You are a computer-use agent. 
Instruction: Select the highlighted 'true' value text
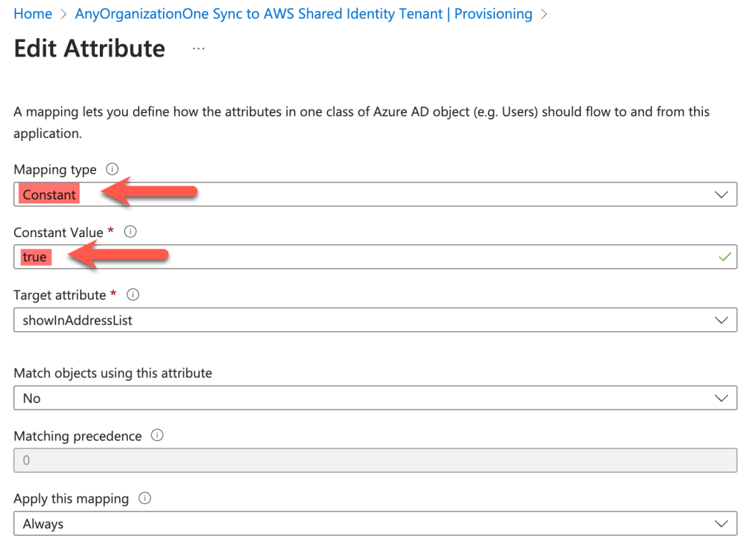click(x=35, y=257)
